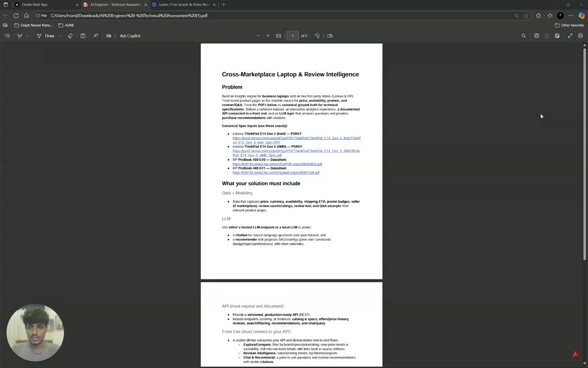
Task: Click the Cross-Marketplace Laptop & Review Intelligence heading
Action: (290, 75)
